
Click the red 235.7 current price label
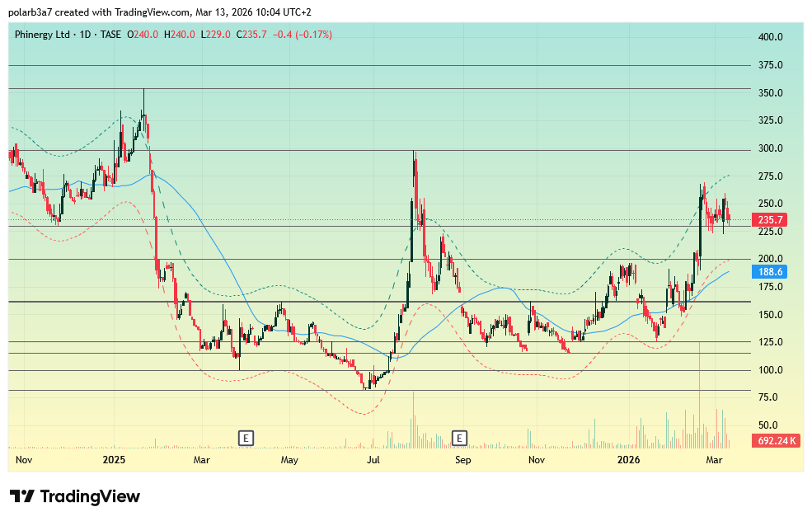point(769,220)
